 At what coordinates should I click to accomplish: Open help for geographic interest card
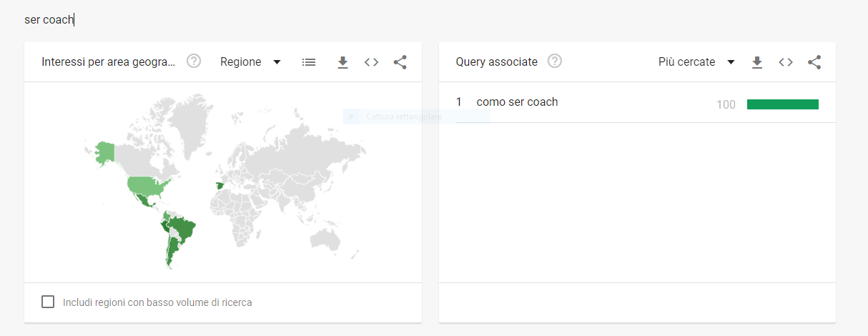[x=194, y=61]
